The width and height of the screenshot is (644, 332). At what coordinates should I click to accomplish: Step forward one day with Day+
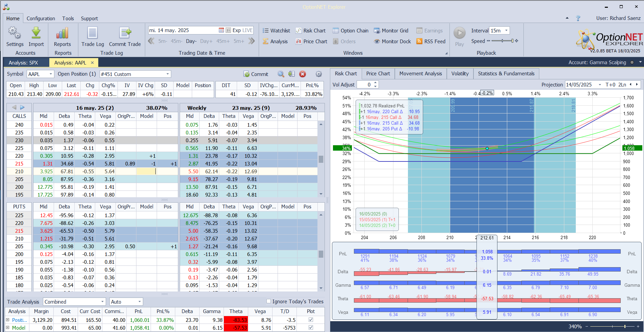(x=206, y=41)
